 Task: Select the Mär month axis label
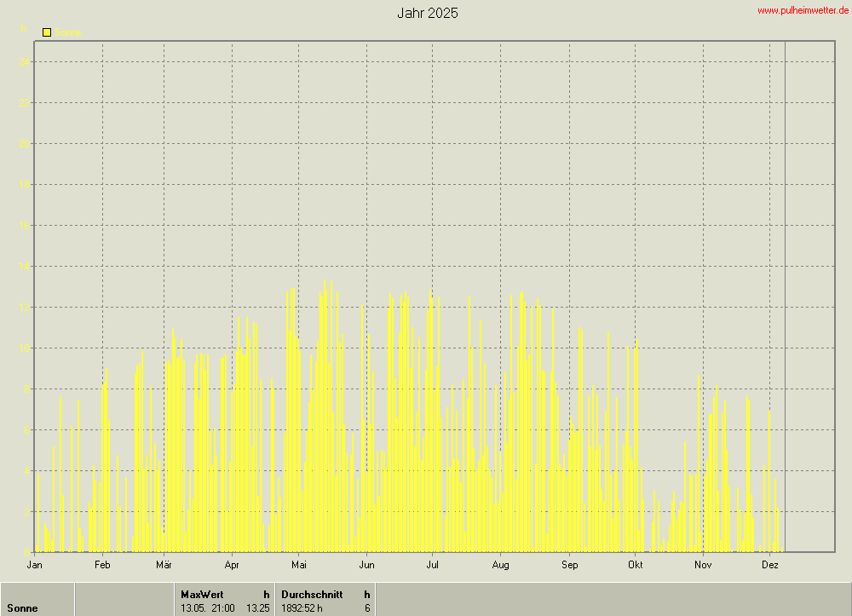164,564
